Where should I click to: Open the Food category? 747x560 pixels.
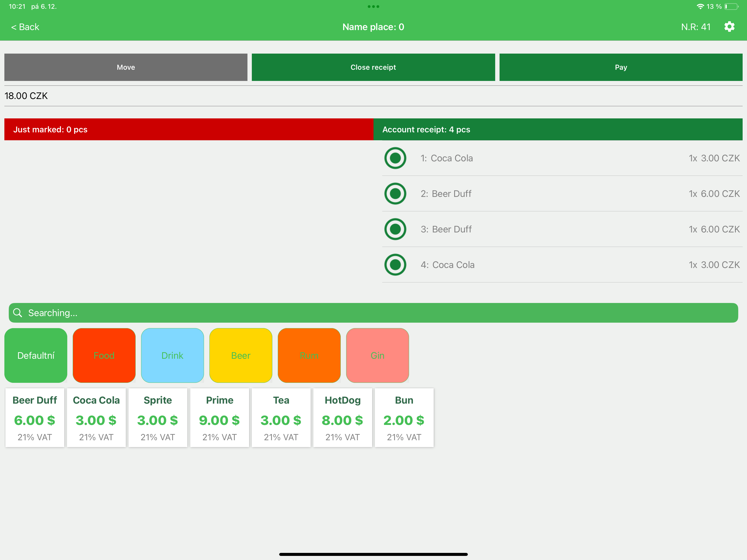104,355
